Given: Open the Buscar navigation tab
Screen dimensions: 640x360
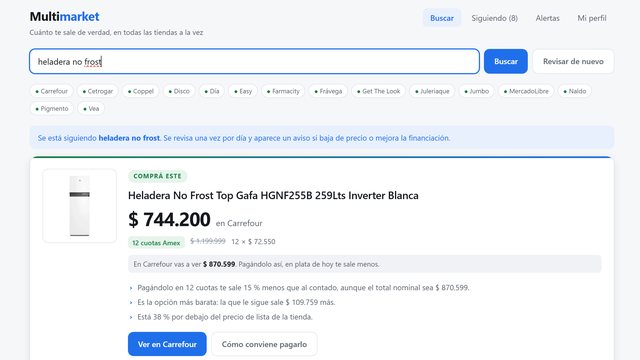Looking at the screenshot, I should pos(442,18).
